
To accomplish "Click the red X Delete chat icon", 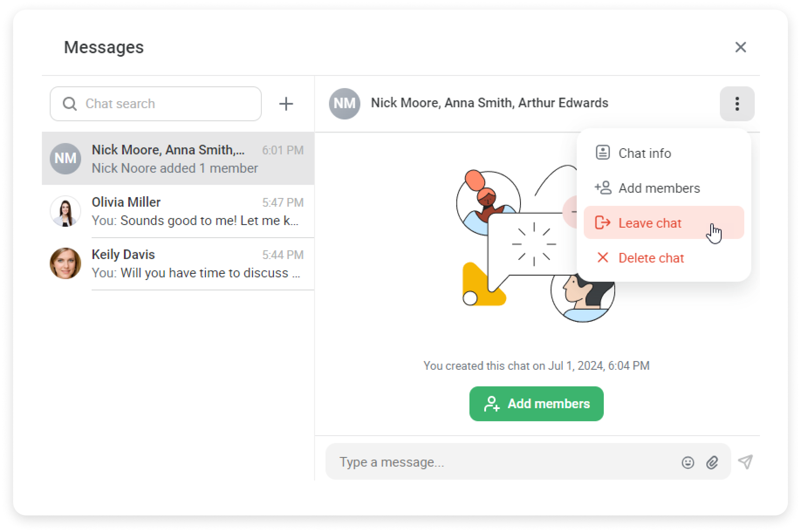I will coord(602,258).
